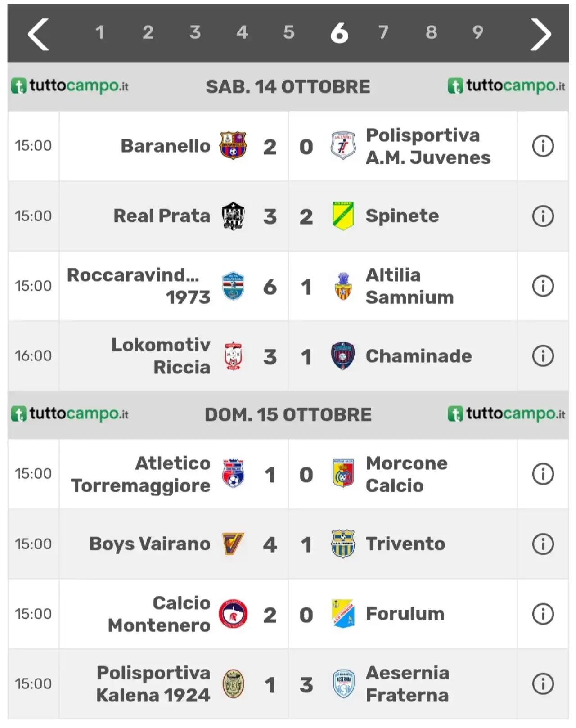Open the Roccaravindola 1973 team link

(139, 286)
